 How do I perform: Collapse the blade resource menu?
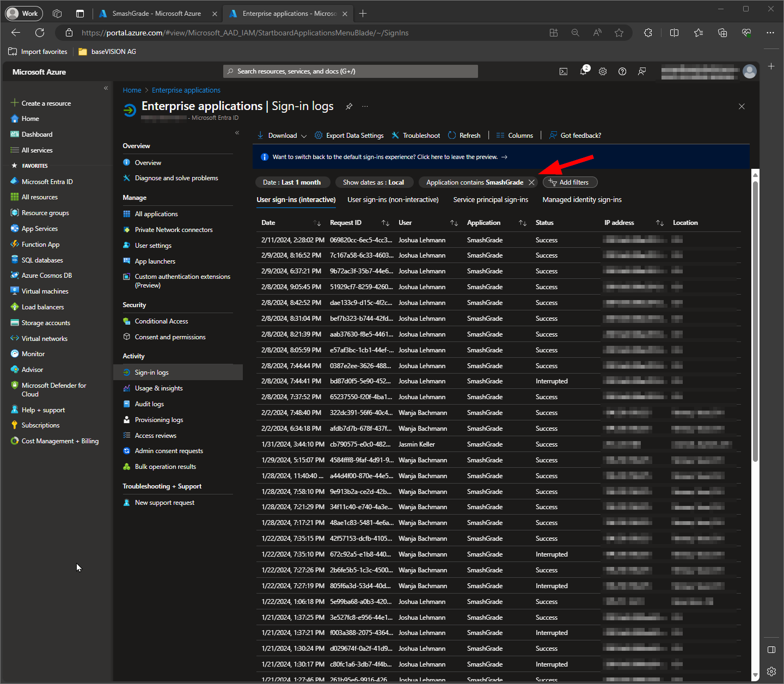click(x=237, y=133)
